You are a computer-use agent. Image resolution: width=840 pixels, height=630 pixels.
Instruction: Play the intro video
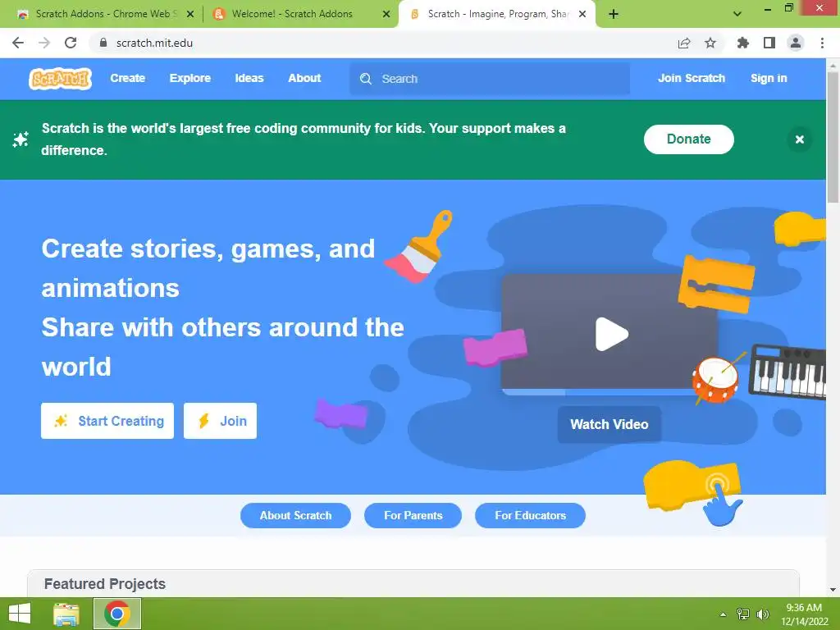[611, 335]
